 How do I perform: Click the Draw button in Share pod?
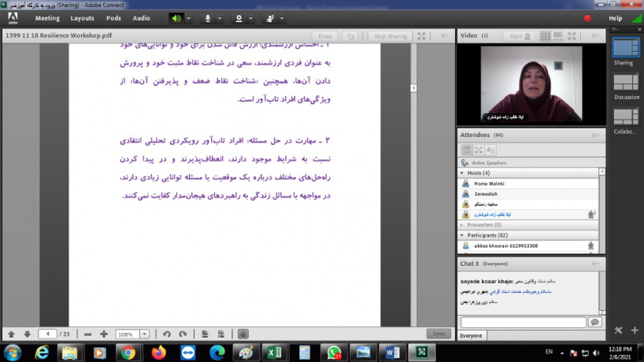pos(325,36)
